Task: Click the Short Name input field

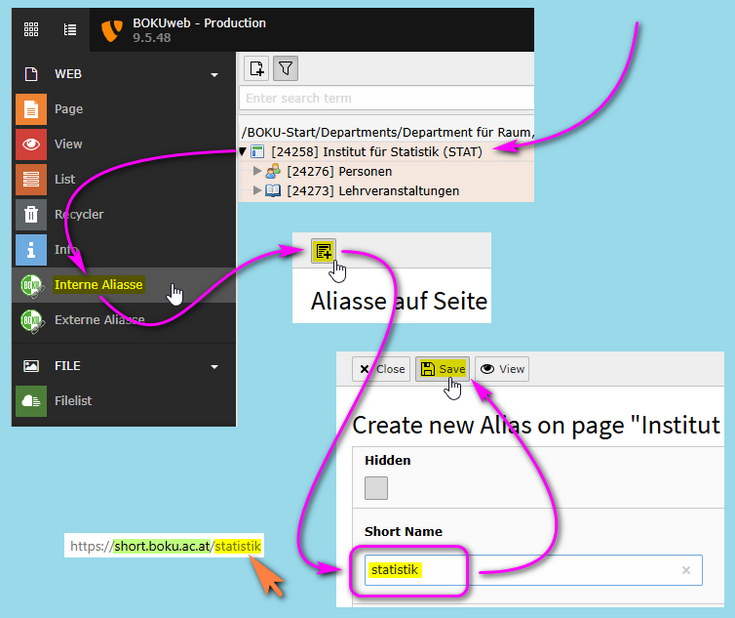Action: tap(533, 570)
